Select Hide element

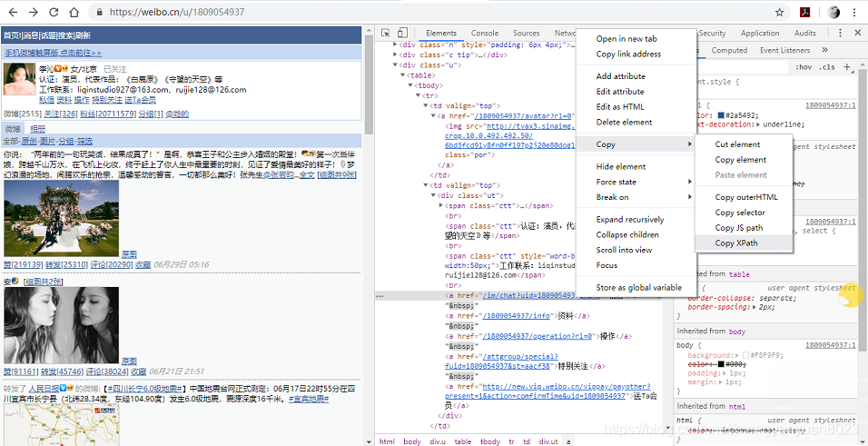click(x=636, y=166)
